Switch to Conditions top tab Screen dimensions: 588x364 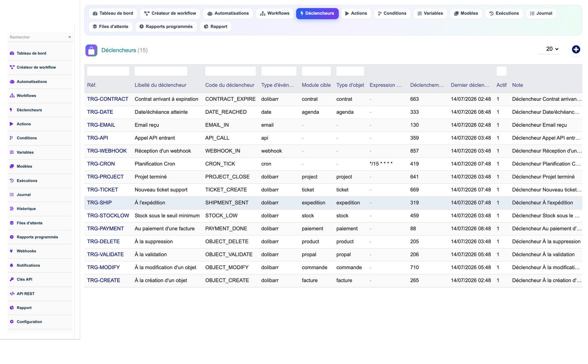point(392,13)
